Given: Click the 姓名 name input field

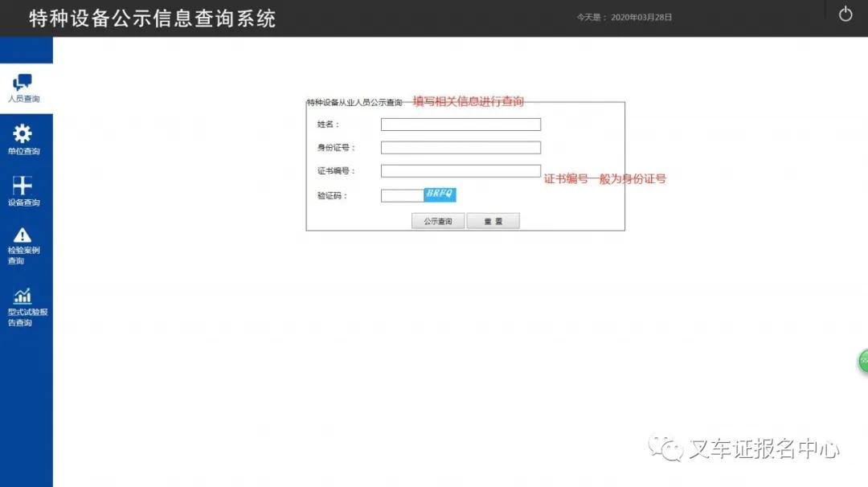Looking at the screenshot, I should pyautogui.click(x=460, y=124).
